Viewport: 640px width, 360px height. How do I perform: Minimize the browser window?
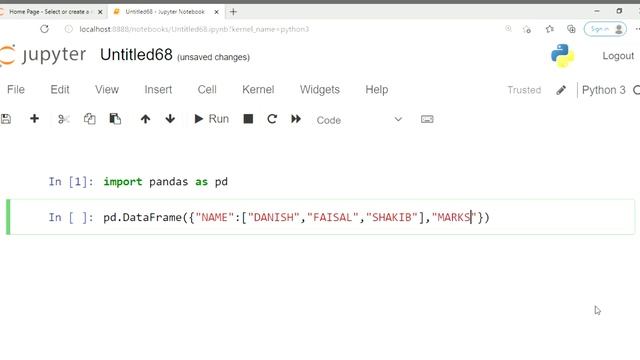tap(597, 11)
